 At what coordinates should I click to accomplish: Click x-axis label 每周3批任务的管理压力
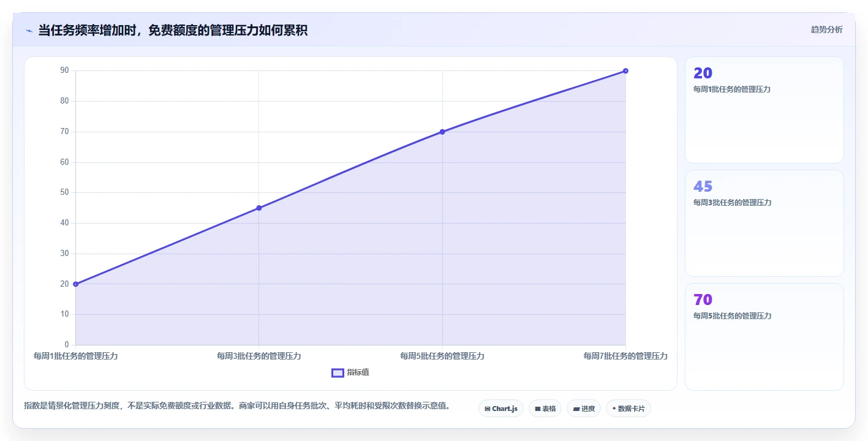(x=259, y=356)
